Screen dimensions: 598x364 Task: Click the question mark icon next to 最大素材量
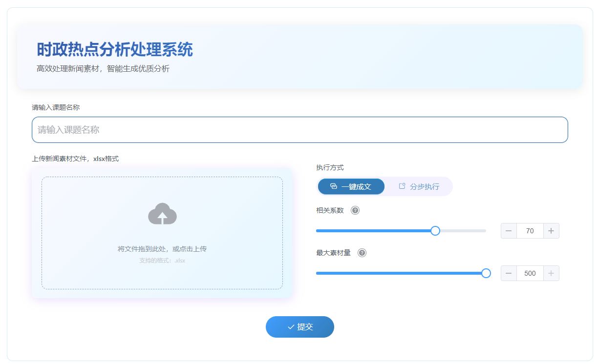[362, 253]
